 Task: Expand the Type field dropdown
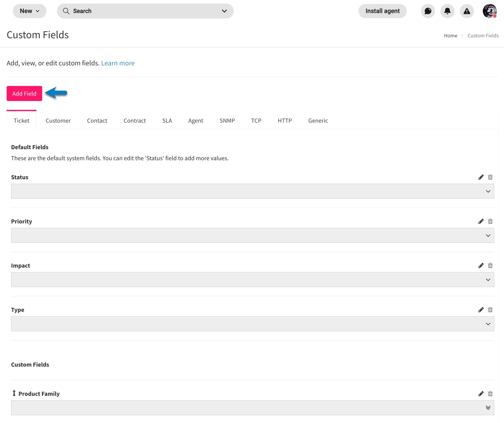(x=488, y=324)
